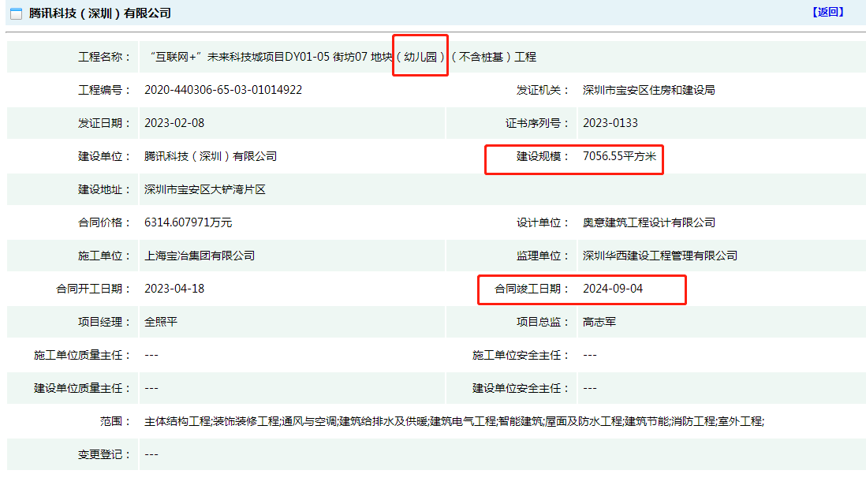Click contractor 上海宝冶集团有限公司
This screenshot has height=504, width=866.
pos(200,256)
